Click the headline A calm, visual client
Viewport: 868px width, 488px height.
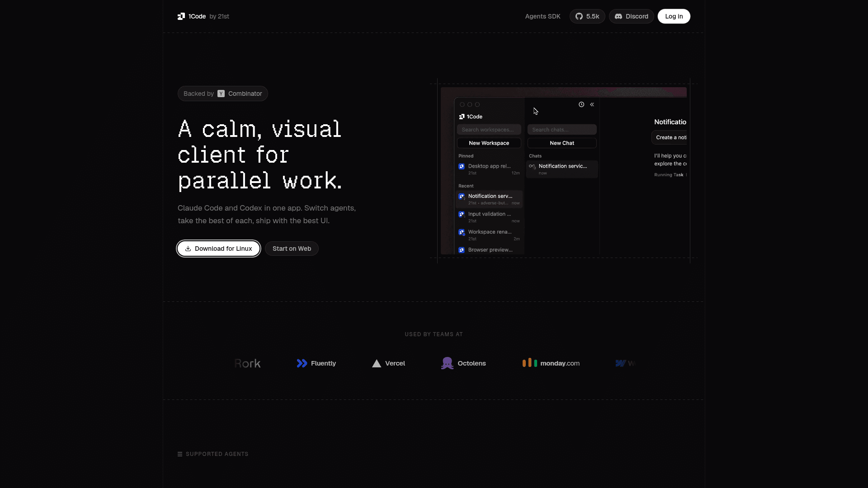point(260,155)
